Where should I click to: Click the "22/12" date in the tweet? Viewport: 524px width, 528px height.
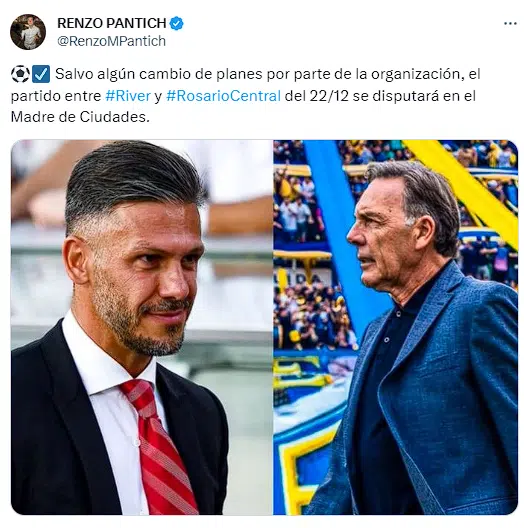329,96
